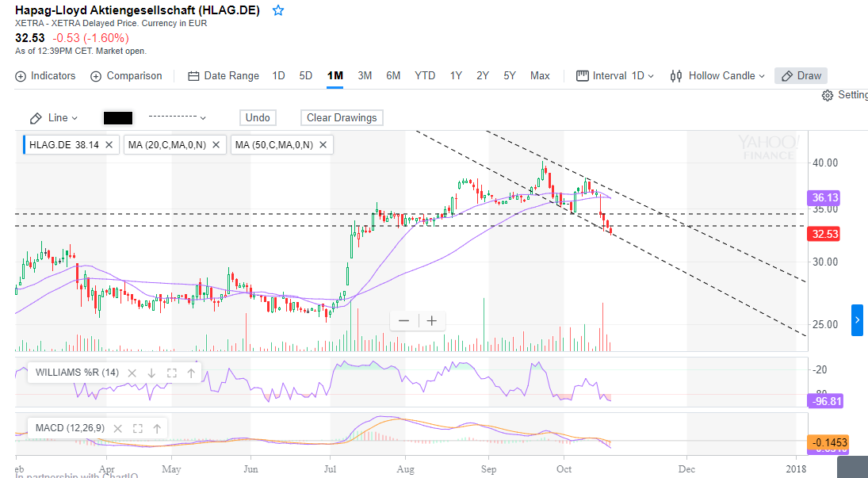Undo the last drawing

pos(258,118)
